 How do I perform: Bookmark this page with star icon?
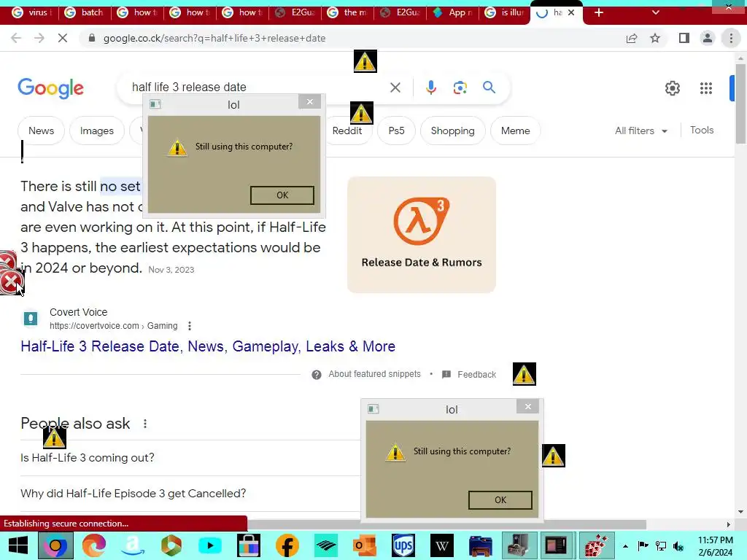655,38
